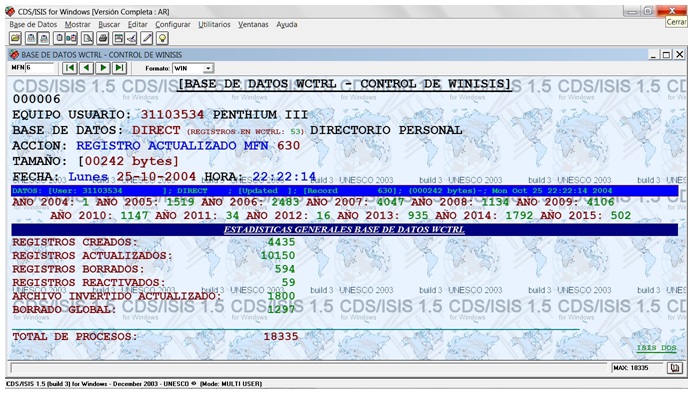Jump to the last record

tap(120, 68)
